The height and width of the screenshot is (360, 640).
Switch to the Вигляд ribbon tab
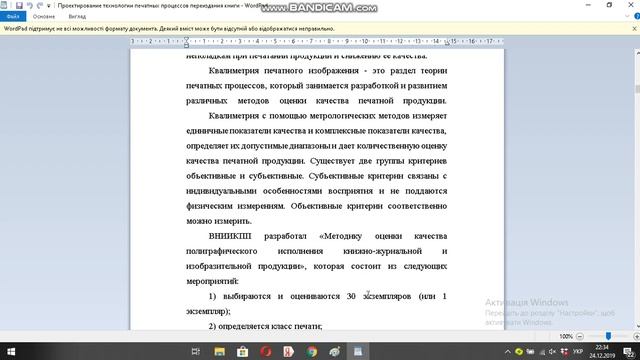point(77,16)
